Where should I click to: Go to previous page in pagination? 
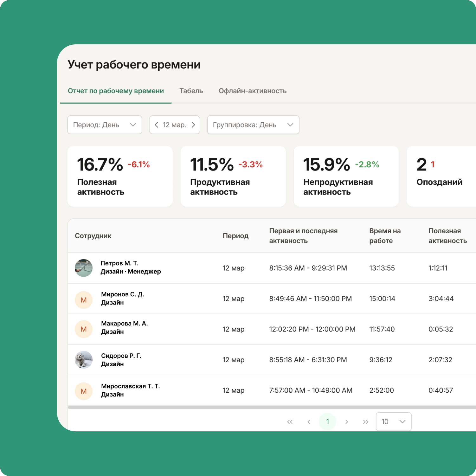click(309, 422)
